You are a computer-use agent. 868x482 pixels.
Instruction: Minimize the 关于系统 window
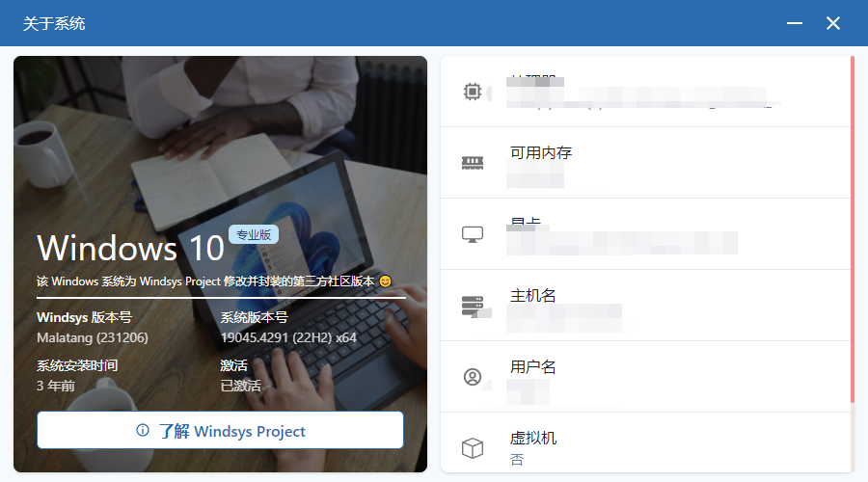click(795, 23)
